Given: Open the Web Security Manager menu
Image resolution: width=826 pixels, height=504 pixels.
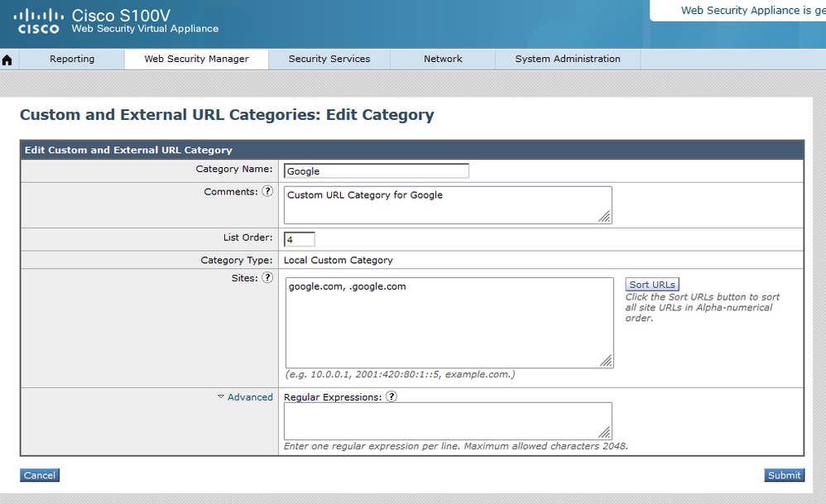Looking at the screenshot, I should pos(196,59).
